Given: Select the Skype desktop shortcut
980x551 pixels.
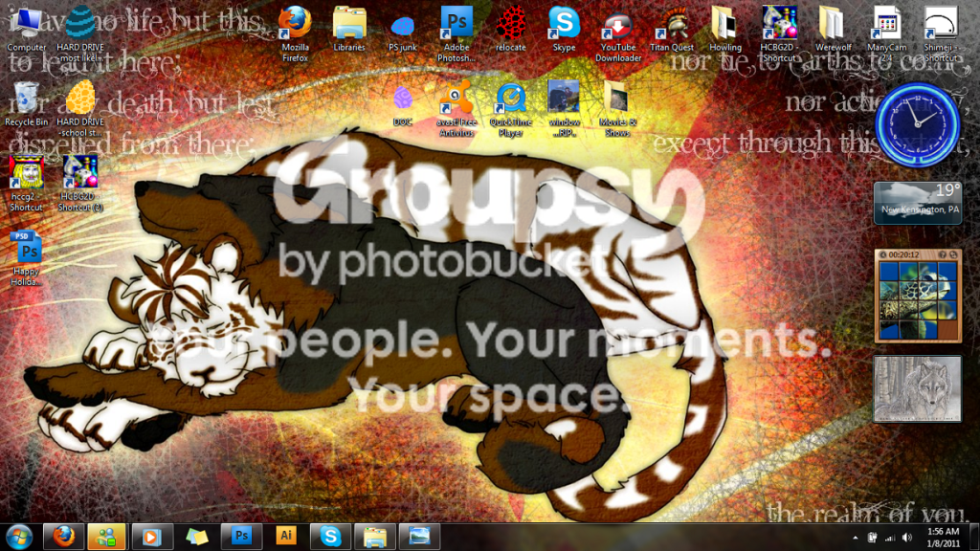Looking at the screenshot, I should [x=564, y=29].
